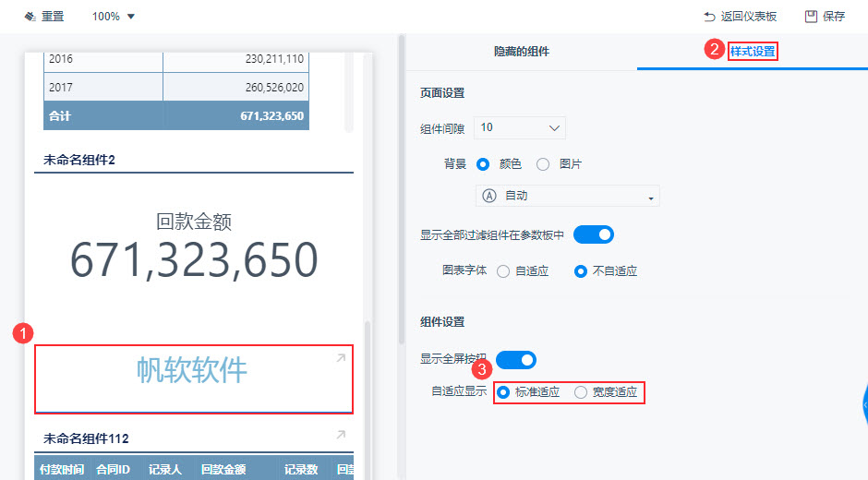This screenshot has width=868, height=480.
Task: Click the 记录数 column header
Action: coord(301,470)
